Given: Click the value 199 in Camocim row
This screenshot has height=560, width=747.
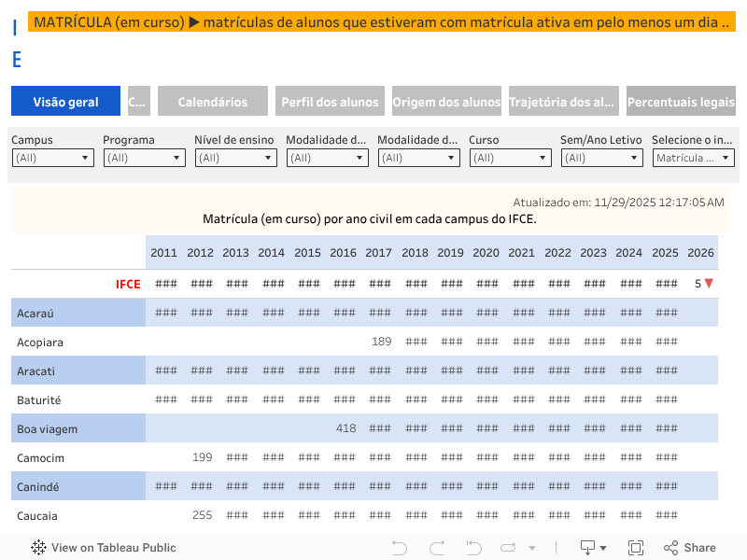Looking at the screenshot, I should coord(203,456).
